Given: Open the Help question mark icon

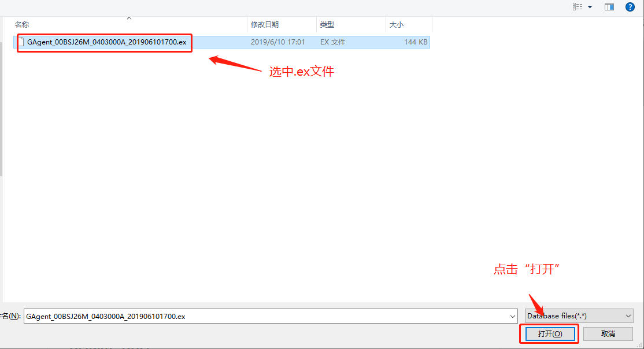Looking at the screenshot, I should [x=630, y=6].
